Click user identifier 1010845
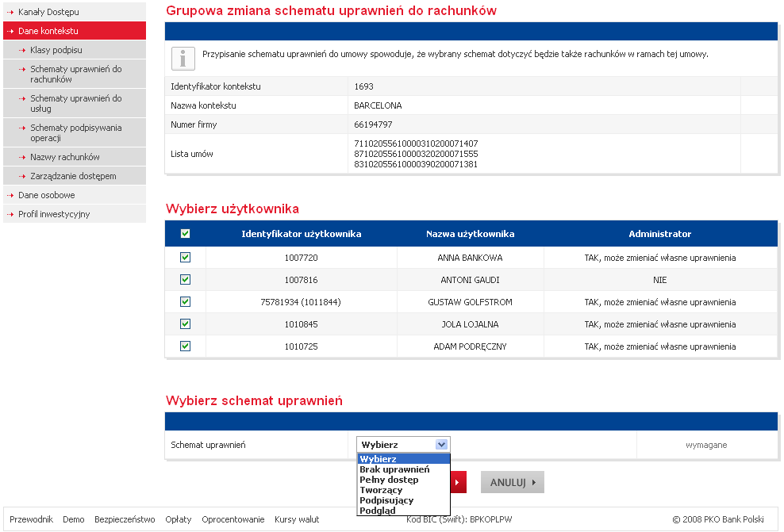The image size is (784, 532). (301, 324)
